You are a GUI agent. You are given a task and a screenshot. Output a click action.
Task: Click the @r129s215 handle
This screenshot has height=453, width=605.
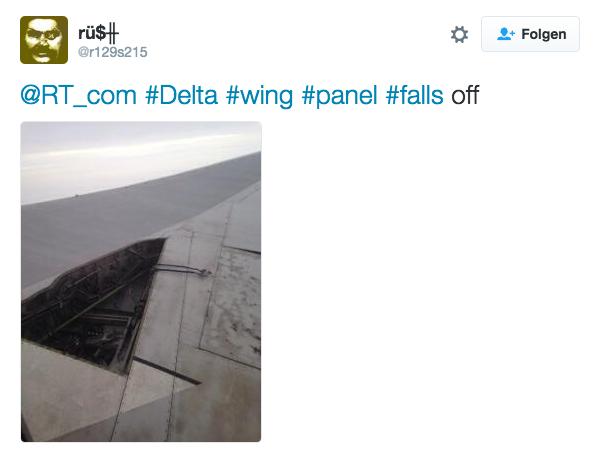113,52
